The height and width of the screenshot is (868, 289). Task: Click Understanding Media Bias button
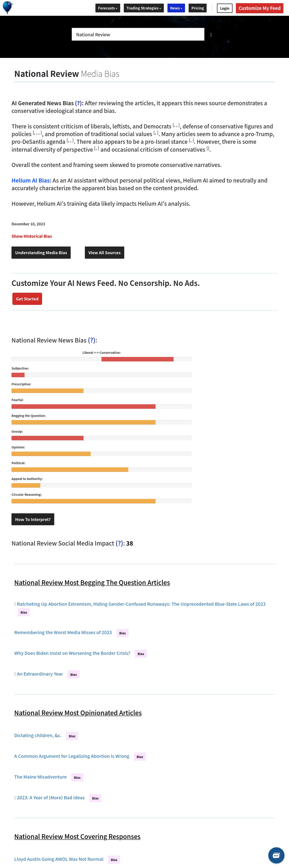pos(41,253)
